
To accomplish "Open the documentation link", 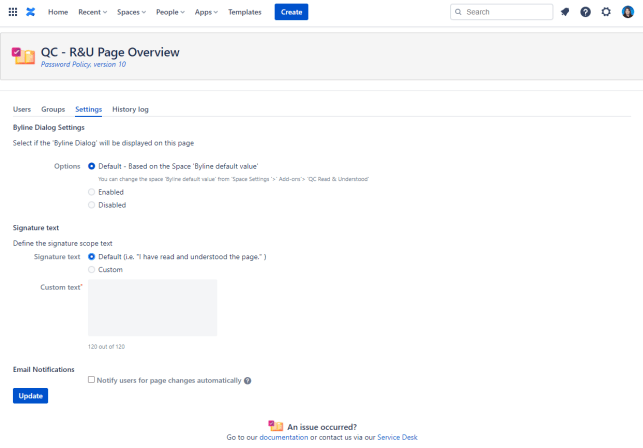I will 284,437.
